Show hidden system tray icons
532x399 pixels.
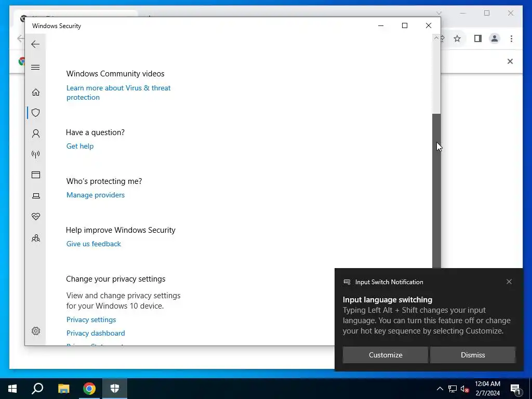tap(440, 389)
